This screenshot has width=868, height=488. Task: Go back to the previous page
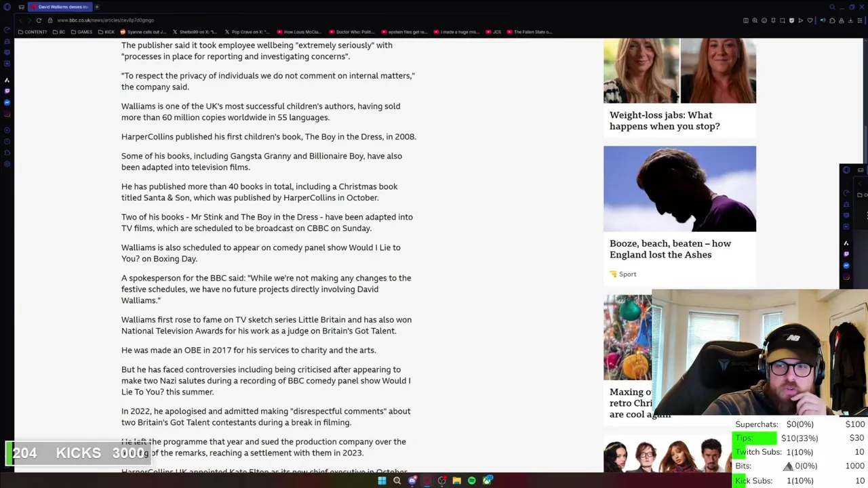(20, 20)
